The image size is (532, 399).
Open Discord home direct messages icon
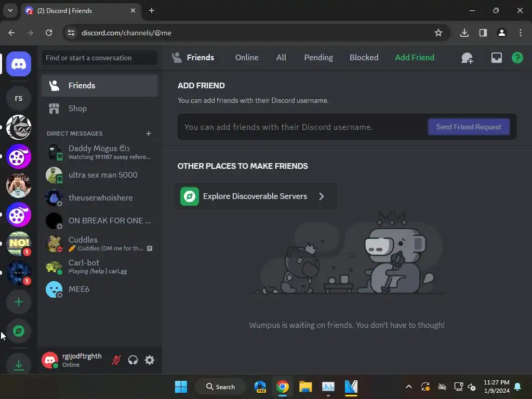pyautogui.click(x=19, y=64)
